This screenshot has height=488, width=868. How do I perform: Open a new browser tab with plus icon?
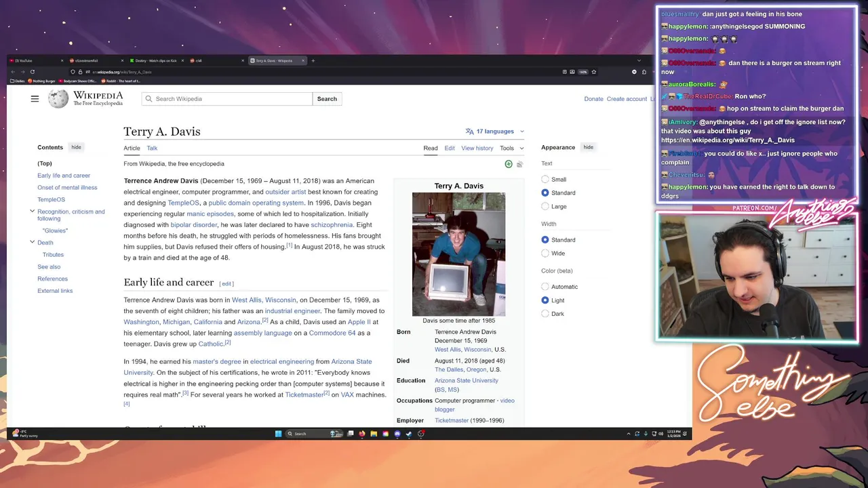313,61
